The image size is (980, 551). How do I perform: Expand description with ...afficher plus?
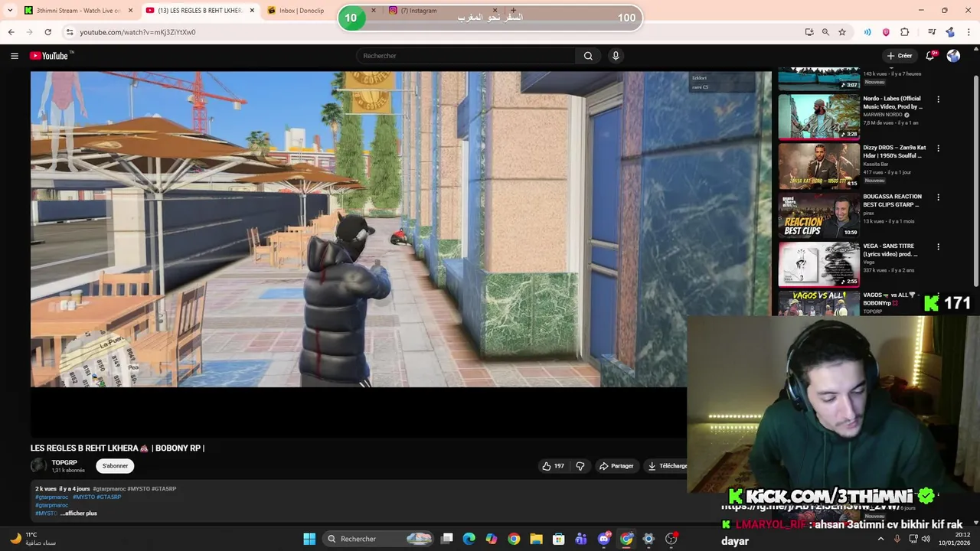click(80, 514)
